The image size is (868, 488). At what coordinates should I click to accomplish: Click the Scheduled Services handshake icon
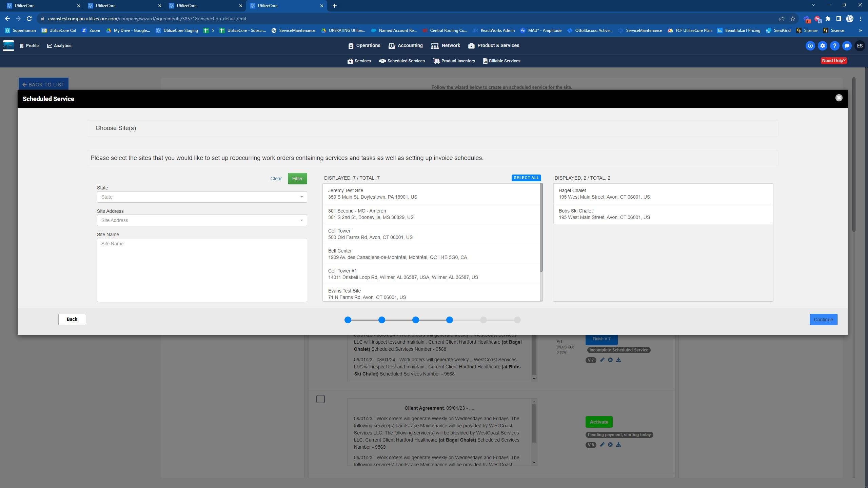(x=382, y=61)
